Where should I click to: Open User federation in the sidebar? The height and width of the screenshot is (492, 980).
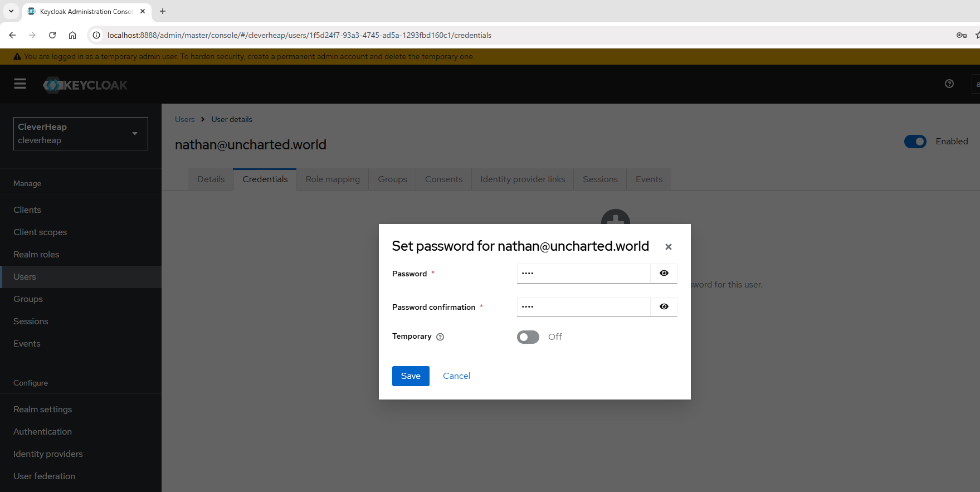click(x=81, y=476)
